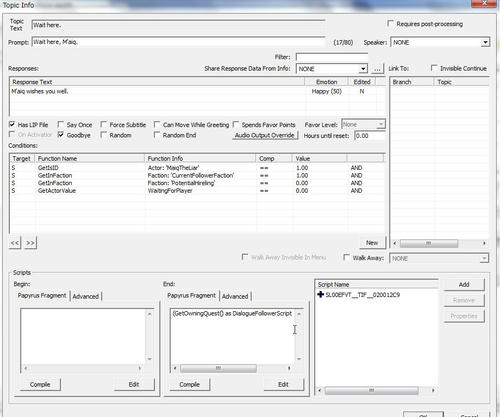Viewport: 500px width, 417px height.
Task: Uncheck the Goodbye checkbox
Action: (61, 135)
